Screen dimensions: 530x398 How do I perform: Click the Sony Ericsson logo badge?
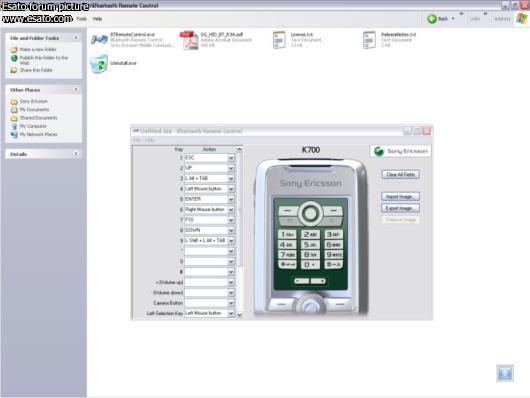tap(401, 151)
